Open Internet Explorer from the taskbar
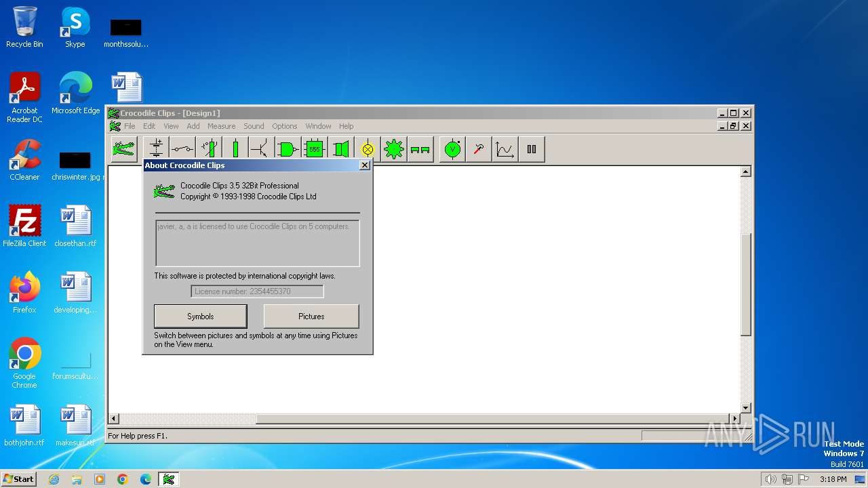The height and width of the screenshot is (488, 868). click(54, 479)
